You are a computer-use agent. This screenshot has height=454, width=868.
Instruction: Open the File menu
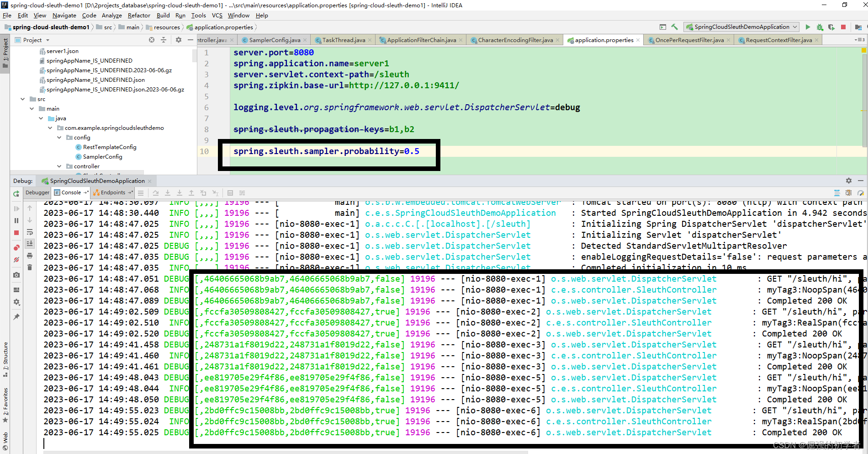click(x=7, y=16)
